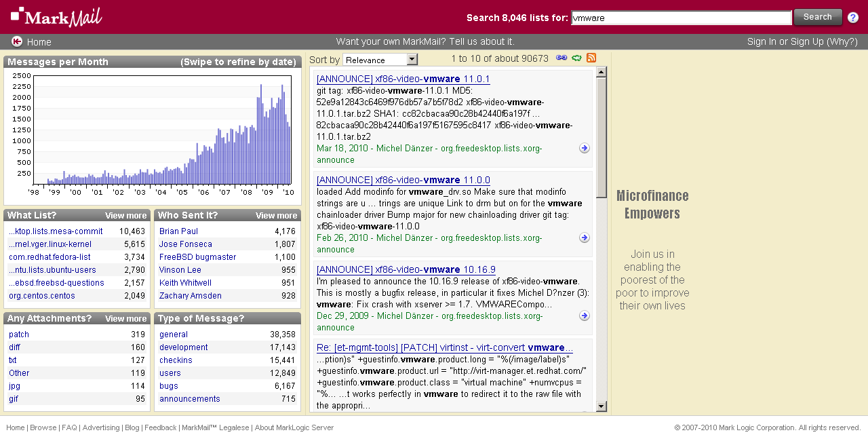868x439 pixels.
Task: Filter by checkins message type
Action: click(x=176, y=360)
